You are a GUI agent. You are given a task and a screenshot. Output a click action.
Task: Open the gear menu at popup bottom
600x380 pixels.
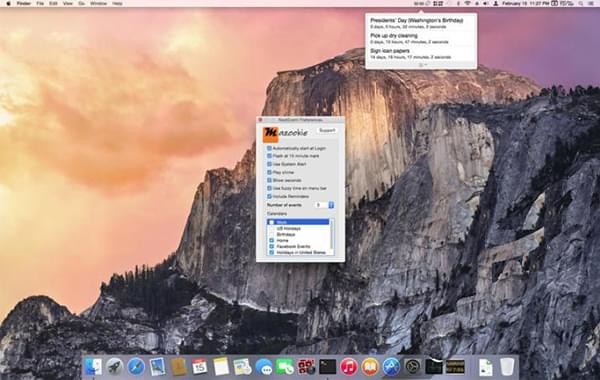click(x=422, y=65)
